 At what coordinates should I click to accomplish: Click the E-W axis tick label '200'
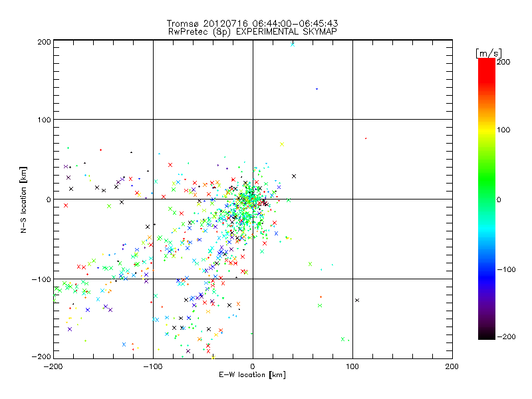point(452,366)
